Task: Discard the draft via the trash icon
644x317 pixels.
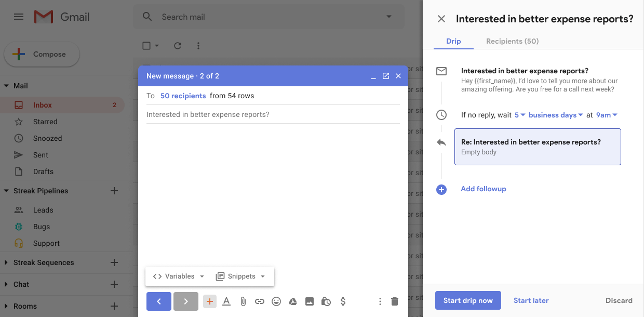Action: (395, 301)
